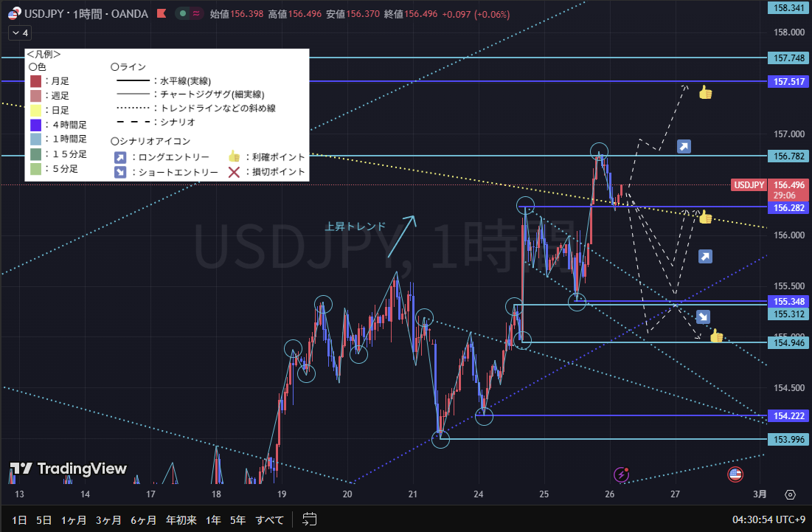Click the 157.517 price axis label
The image size is (812, 532).
tap(789, 81)
